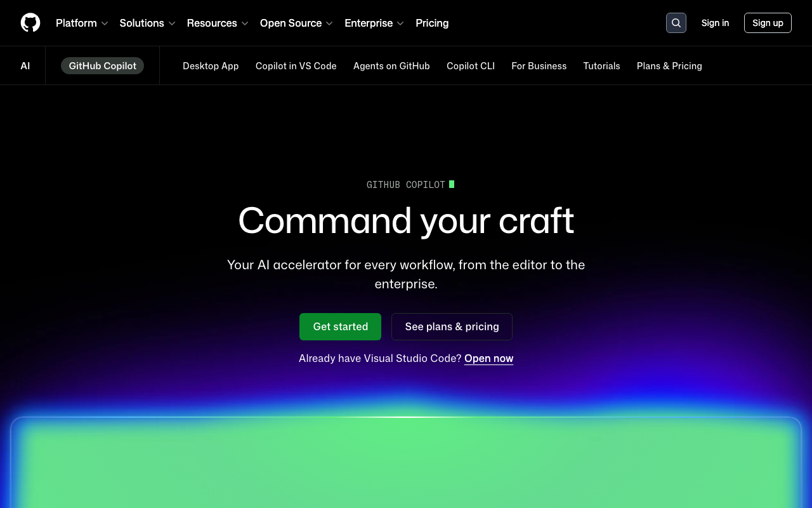The height and width of the screenshot is (508, 812).
Task: Open the Desktop App tab
Action: pos(211,66)
